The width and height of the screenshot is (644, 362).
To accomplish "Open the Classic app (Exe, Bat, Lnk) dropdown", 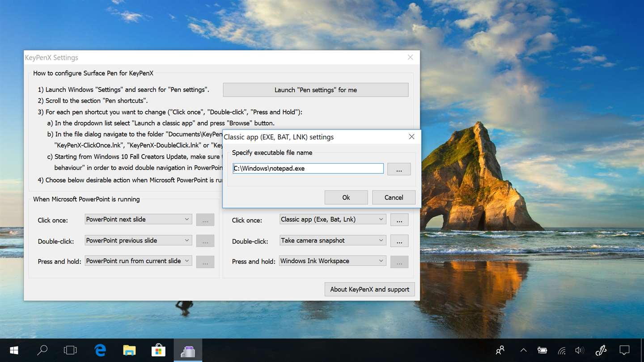I will (332, 219).
